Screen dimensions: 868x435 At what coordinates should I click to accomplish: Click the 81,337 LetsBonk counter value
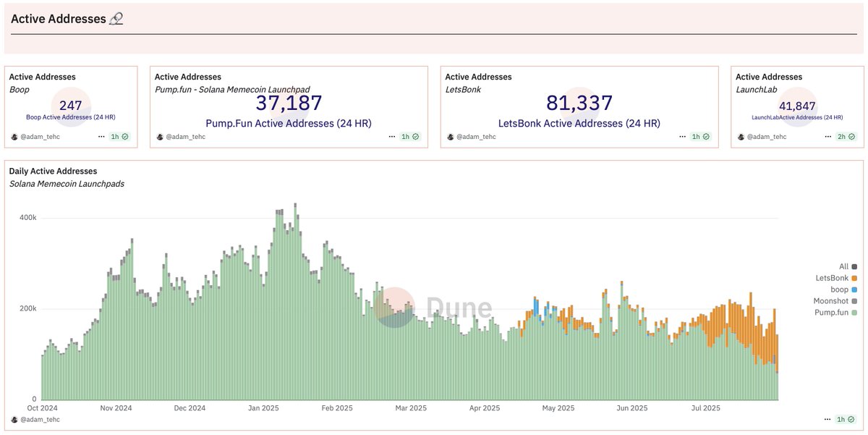(x=580, y=103)
